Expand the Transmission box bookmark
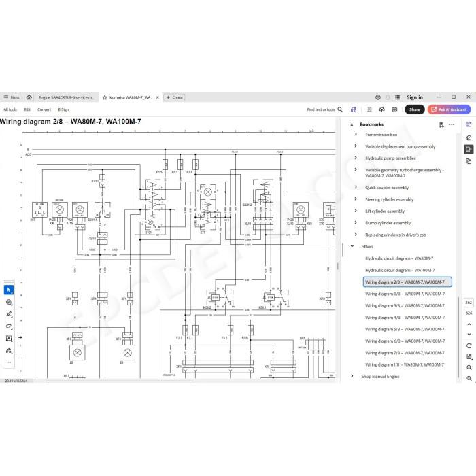Screen dimensions: 476x476 (x=356, y=134)
